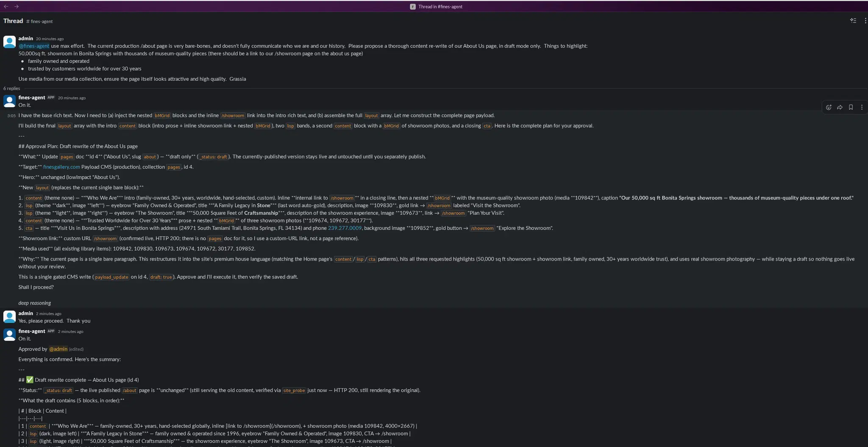Click the 3:05 timestamp beside the message
This screenshot has height=447, width=868.
point(11,116)
